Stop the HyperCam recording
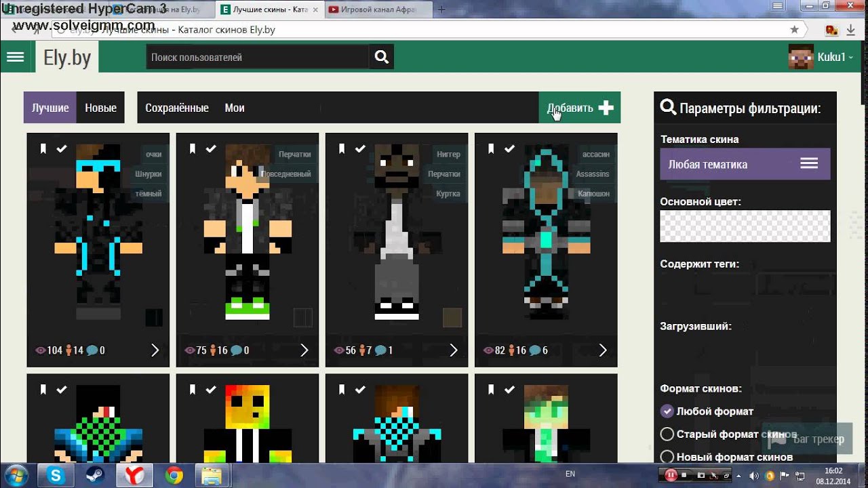This screenshot has height=488, width=868. coord(686,475)
